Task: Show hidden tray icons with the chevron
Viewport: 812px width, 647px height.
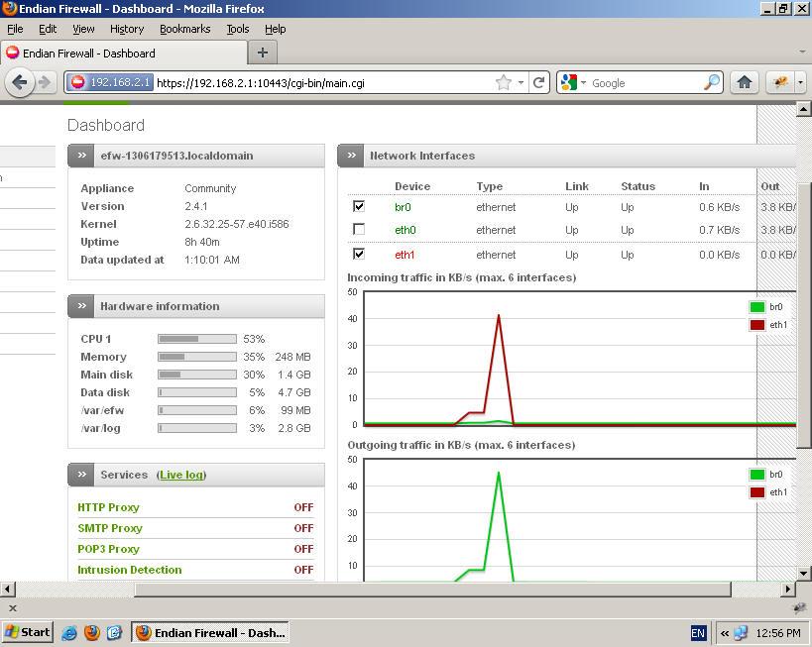Action: [x=725, y=633]
